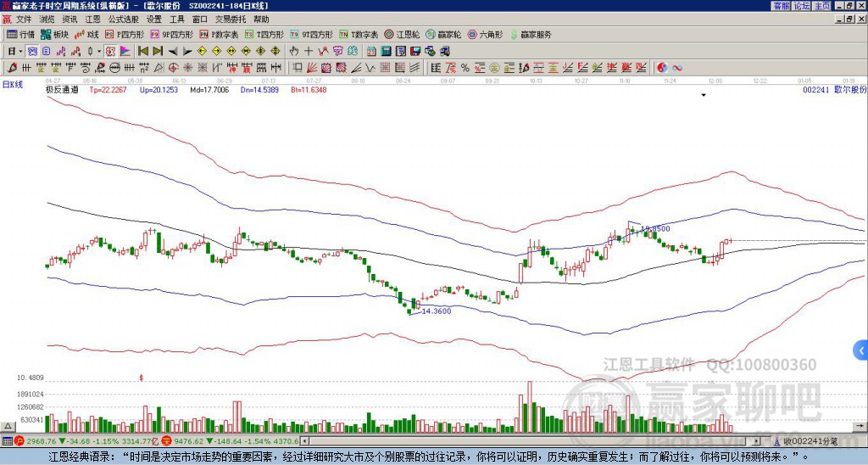
Task: Open the 设置 menu
Action: (154, 20)
